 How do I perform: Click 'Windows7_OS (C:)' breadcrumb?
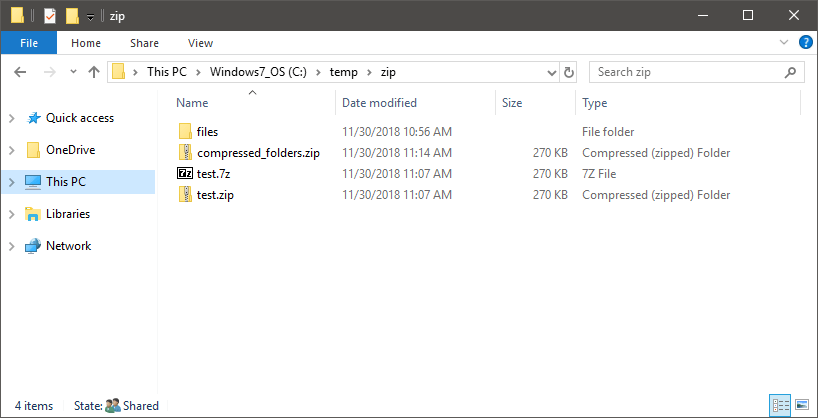(258, 72)
